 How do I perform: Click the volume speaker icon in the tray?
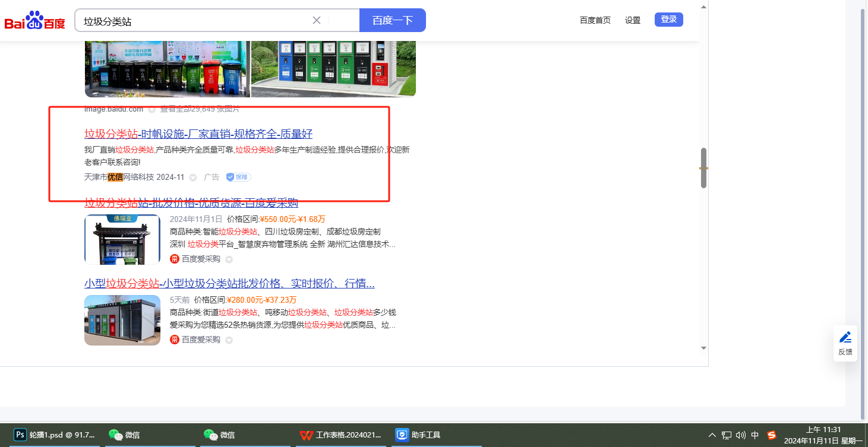coord(740,435)
